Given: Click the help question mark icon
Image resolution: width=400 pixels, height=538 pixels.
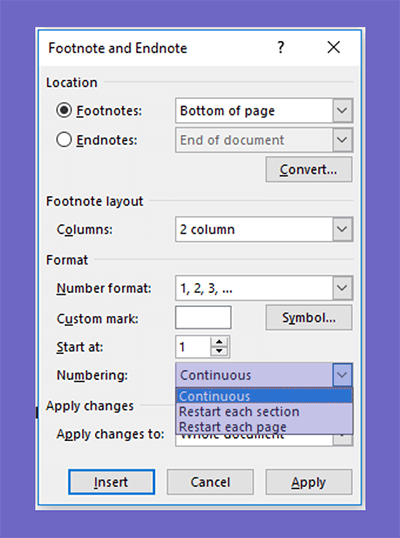Looking at the screenshot, I should click(281, 47).
